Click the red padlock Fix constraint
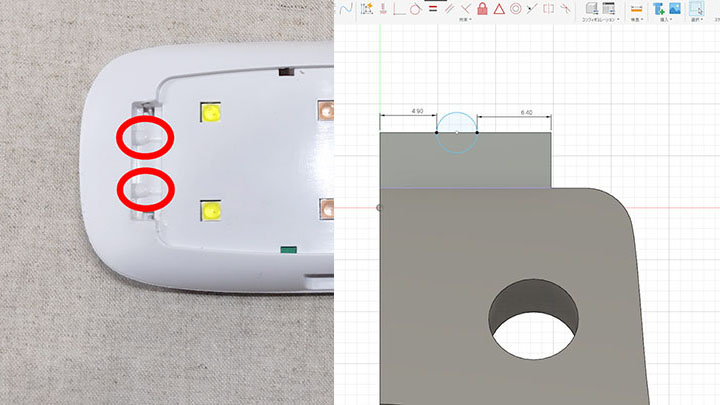This screenshot has width=720, height=405. click(482, 9)
